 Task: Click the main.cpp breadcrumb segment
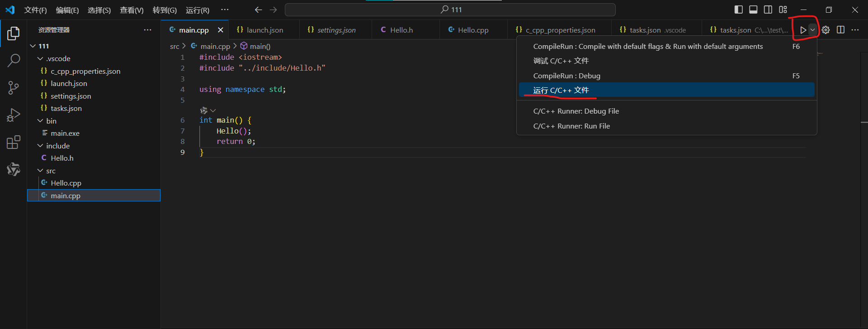(x=211, y=46)
